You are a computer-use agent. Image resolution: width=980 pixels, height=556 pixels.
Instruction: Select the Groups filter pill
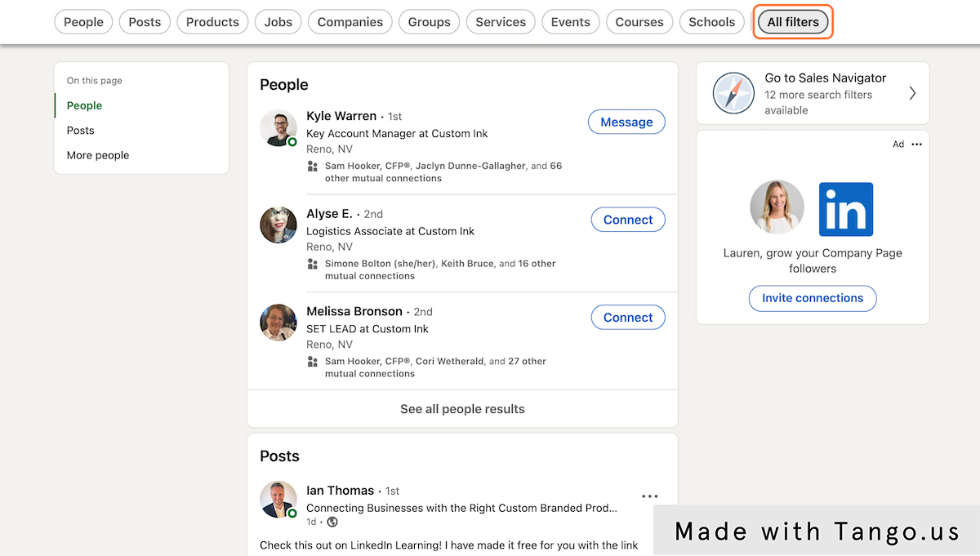(x=430, y=22)
